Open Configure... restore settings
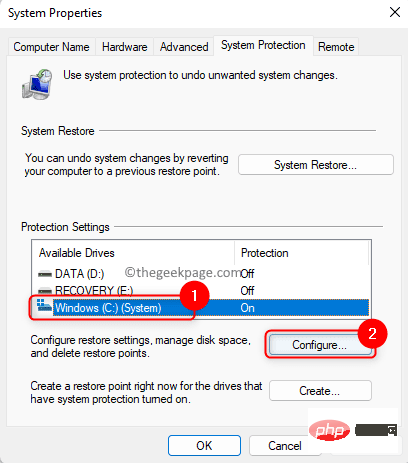408x463 pixels. pyautogui.click(x=320, y=345)
